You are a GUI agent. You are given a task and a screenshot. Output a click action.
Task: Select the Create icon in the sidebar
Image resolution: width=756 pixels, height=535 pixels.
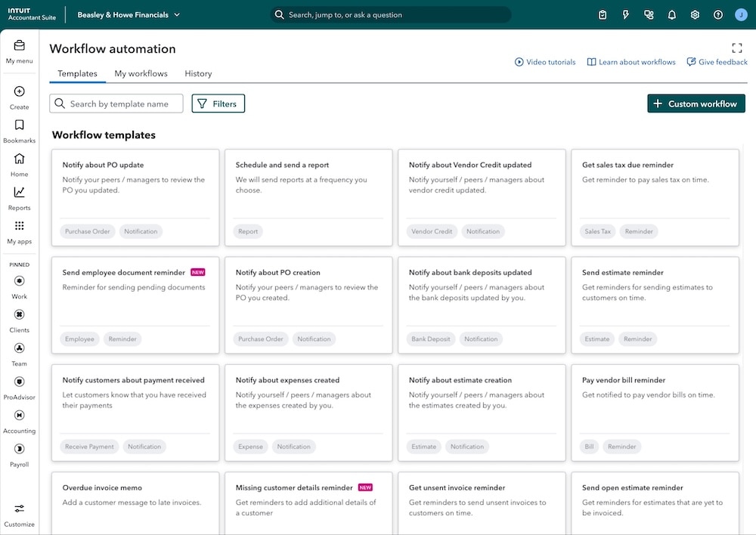click(x=19, y=91)
